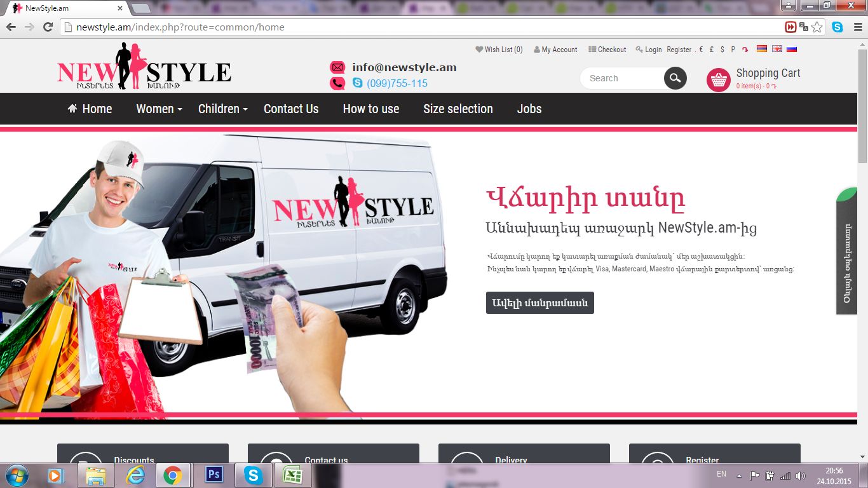Open Excel from the taskbar
This screenshot has height=488, width=868.
coord(293,475)
